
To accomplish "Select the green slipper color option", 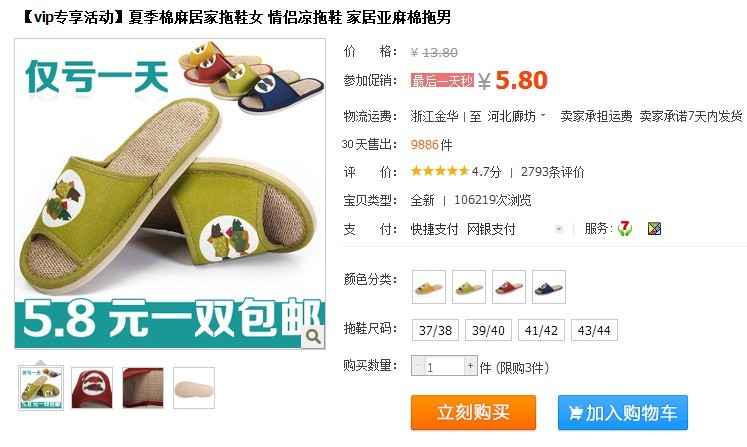I will tap(469, 287).
